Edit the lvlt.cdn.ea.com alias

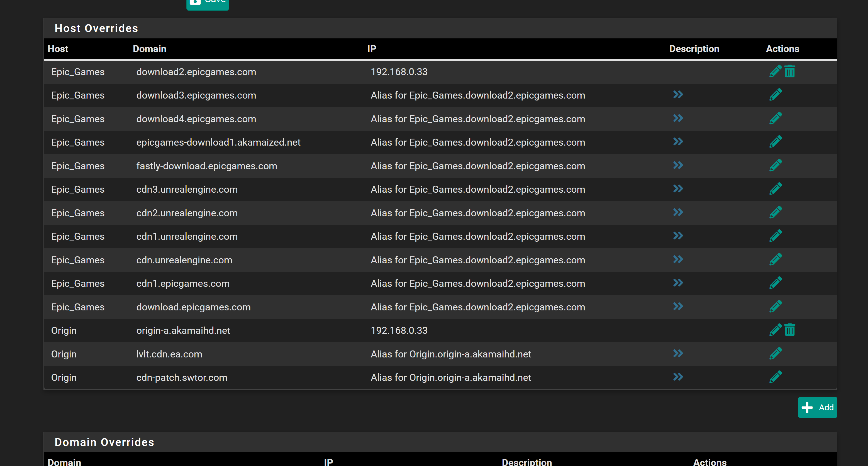775,354
